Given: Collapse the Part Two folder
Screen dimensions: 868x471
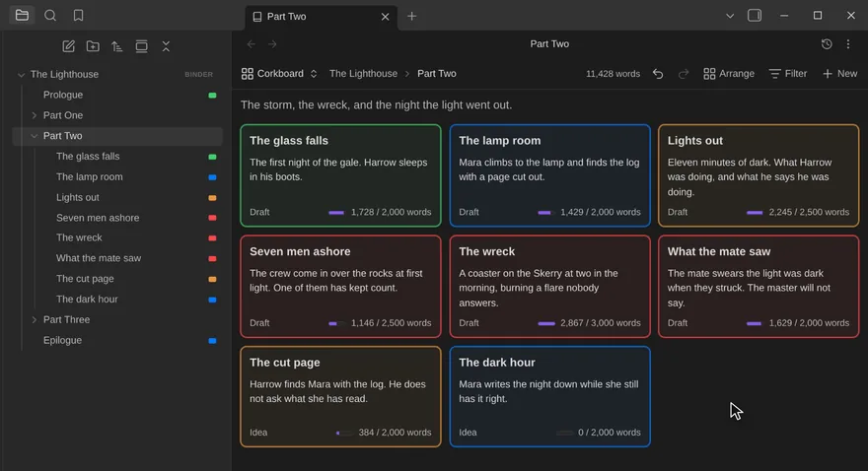Looking at the screenshot, I should (x=35, y=136).
